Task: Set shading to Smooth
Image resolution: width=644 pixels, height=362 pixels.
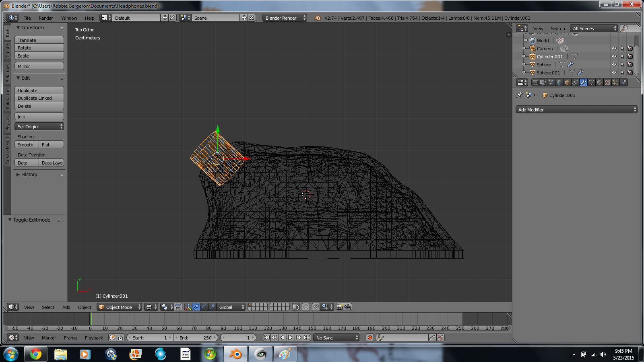Action: [27, 144]
